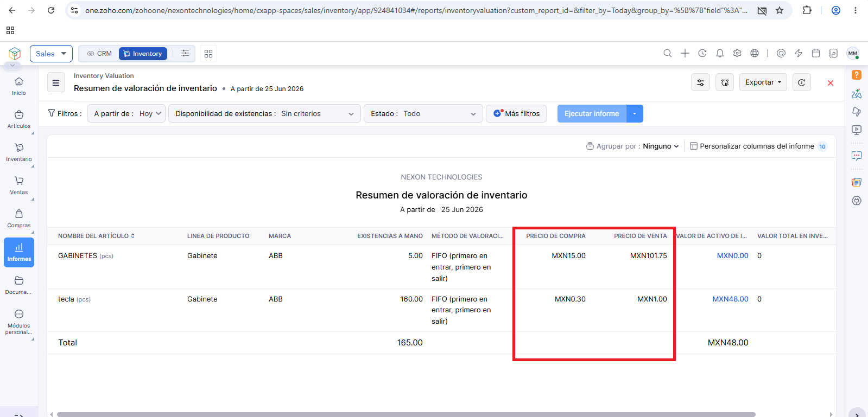
Task: Click the Más filtros button
Action: (x=516, y=113)
